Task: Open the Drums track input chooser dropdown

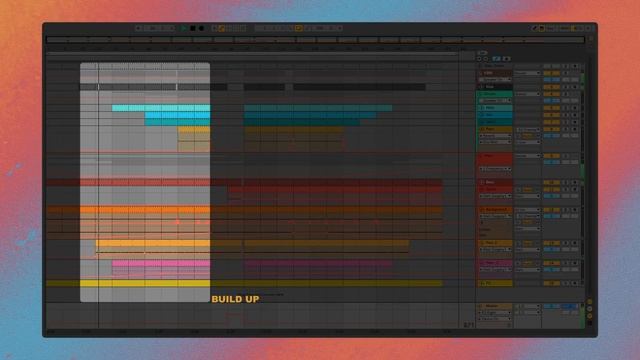Action: click(x=527, y=94)
